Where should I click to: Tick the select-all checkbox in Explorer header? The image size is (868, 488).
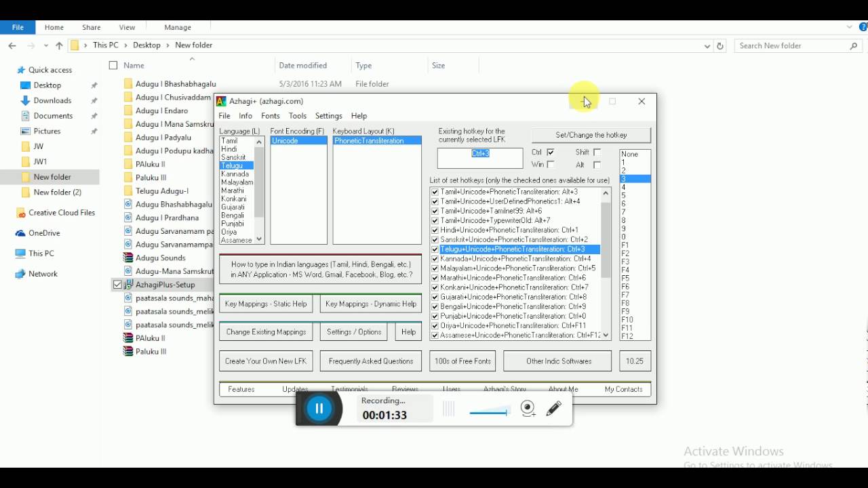tap(113, 66)
